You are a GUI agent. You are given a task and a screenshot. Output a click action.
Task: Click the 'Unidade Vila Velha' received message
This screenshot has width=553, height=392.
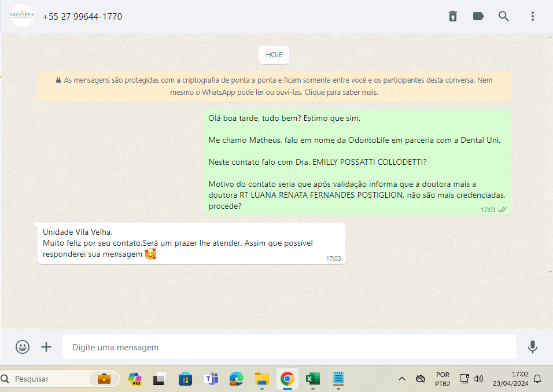(191, 243)
